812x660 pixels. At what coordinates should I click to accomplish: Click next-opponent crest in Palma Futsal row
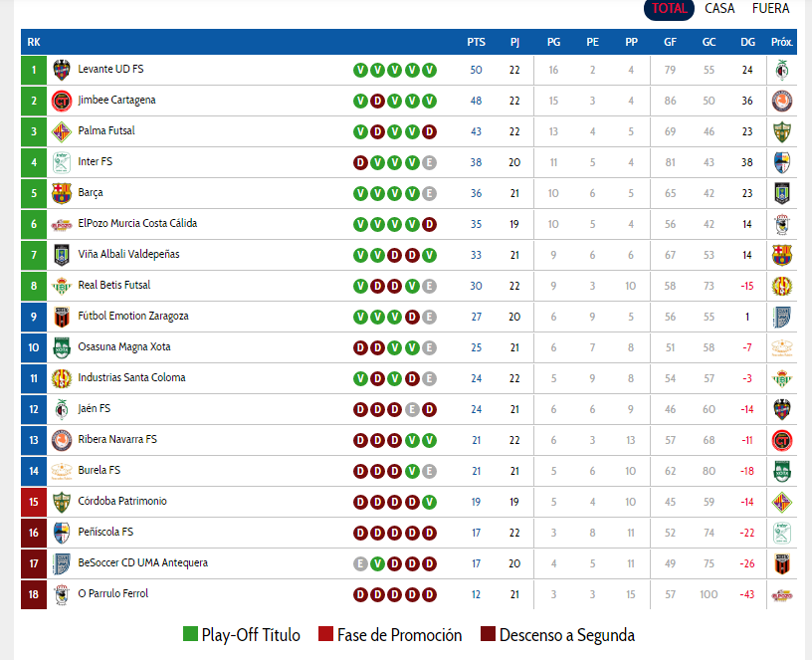click(x=782, y=131)
